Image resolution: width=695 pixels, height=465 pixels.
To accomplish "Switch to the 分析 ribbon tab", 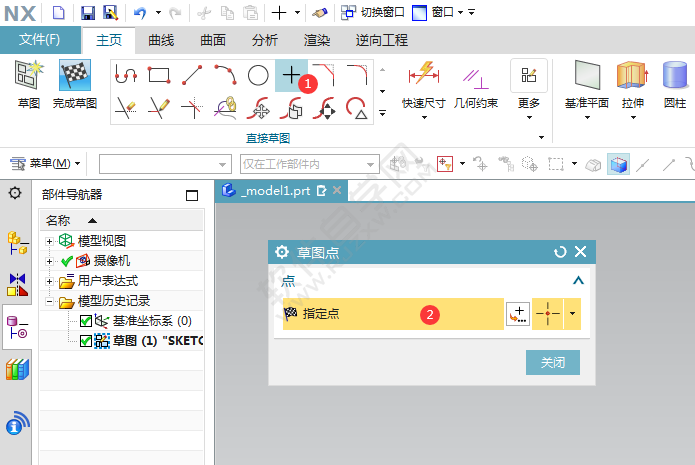I will tap(265, 40).
